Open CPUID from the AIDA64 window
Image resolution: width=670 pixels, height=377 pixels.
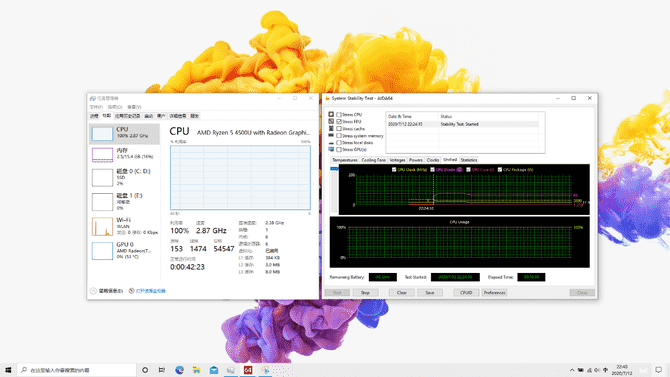[466, 293]
